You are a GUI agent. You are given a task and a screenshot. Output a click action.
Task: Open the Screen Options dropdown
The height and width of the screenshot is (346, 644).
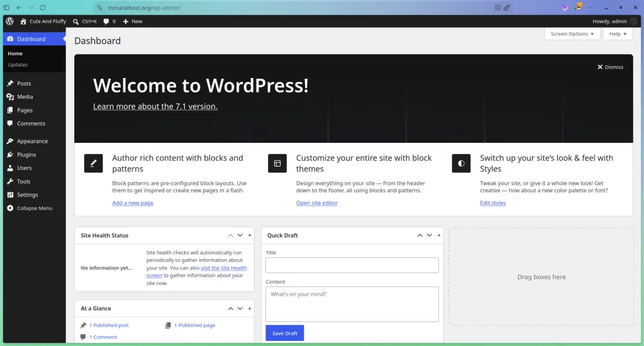coord(572,34)
